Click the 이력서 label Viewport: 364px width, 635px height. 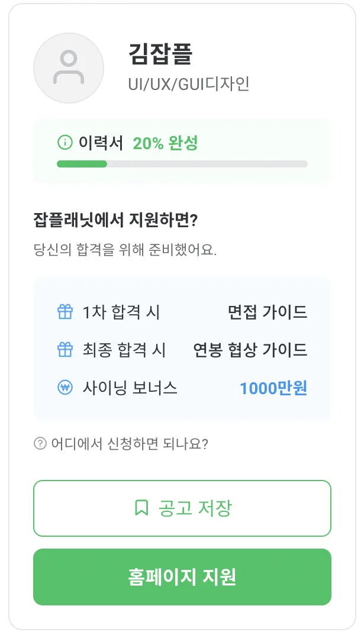point(101,143)
